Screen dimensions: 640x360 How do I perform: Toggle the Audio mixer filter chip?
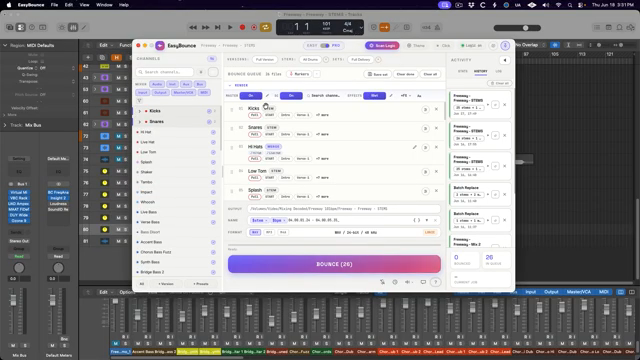tap(157, 84)
